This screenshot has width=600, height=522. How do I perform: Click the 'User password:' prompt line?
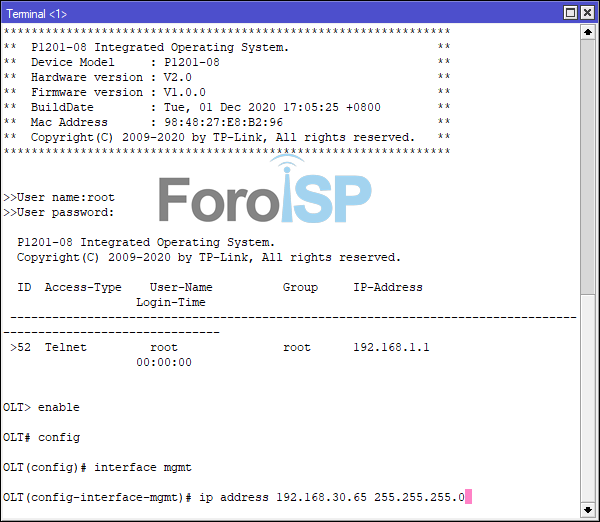[59, 212]
